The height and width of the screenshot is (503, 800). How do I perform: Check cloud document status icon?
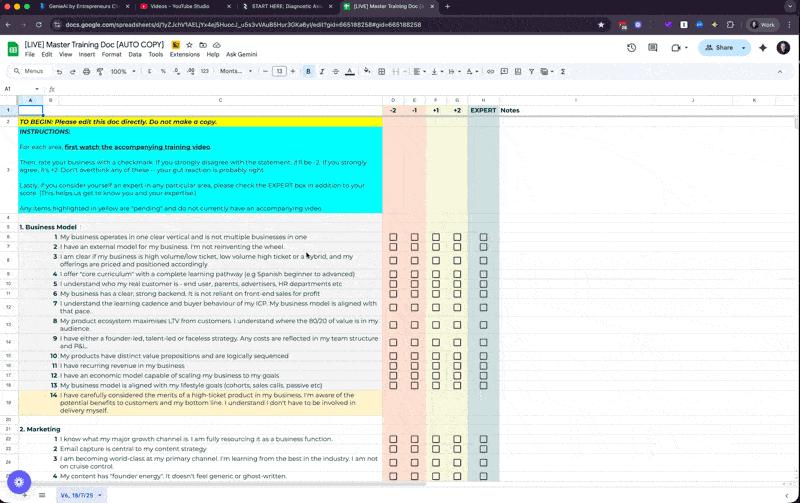tap(217, 45)
